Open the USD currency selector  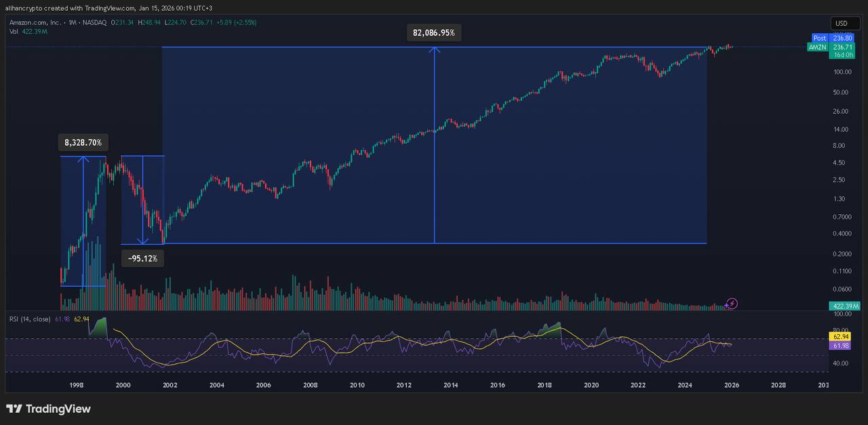(841, 23)
